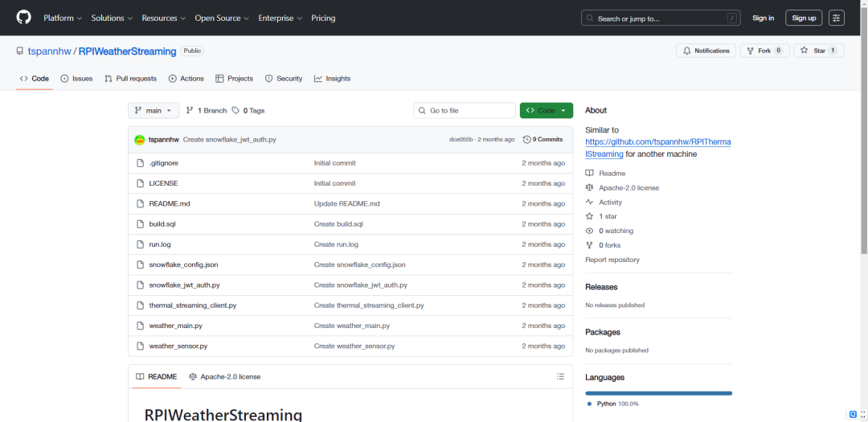The height and width of the screenshot is (422, 868).
Task: View 0 watching link
Action: 609,231
